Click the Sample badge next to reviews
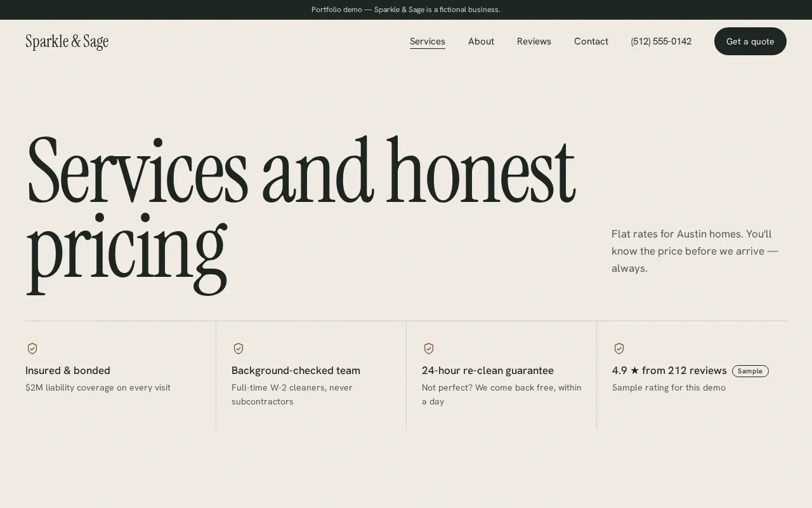The height and width of the screenshot is (508, 812). click(x=750, y=371)
